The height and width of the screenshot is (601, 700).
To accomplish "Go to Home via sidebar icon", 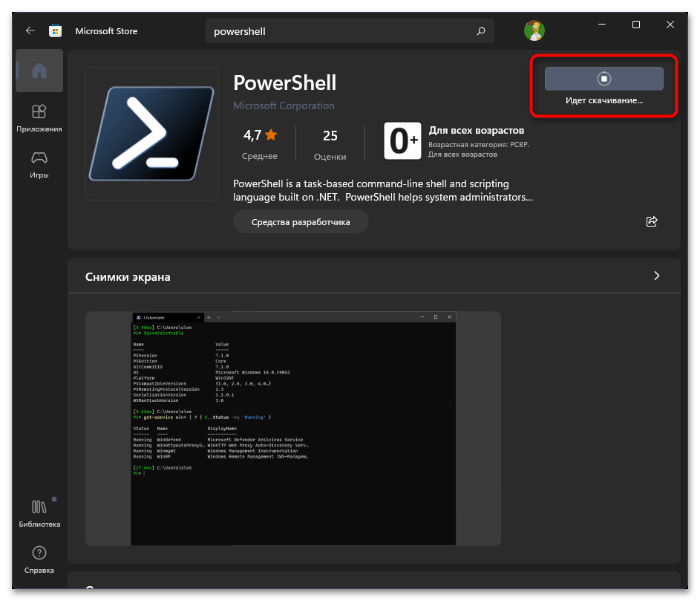I will pyautogui.click(x=39, y=71).
